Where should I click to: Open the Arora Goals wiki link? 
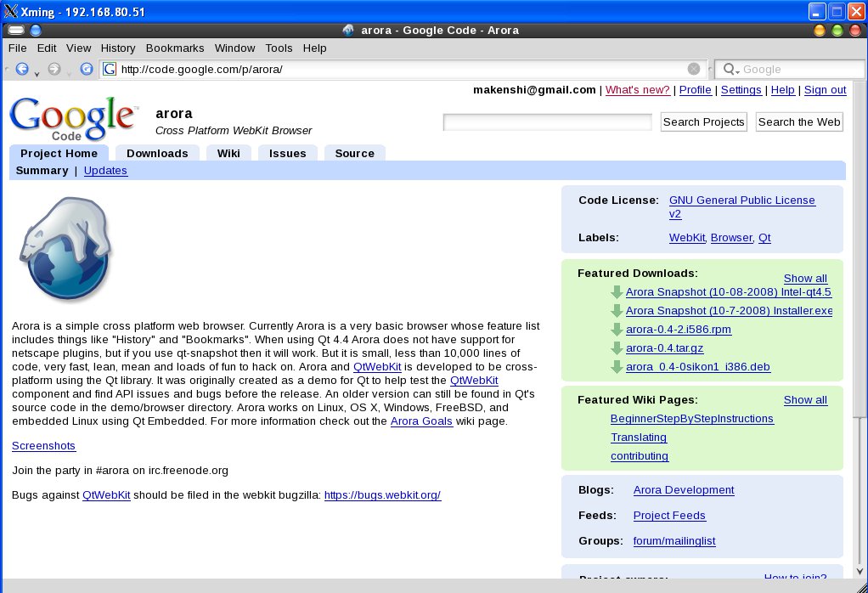point(421,421)
